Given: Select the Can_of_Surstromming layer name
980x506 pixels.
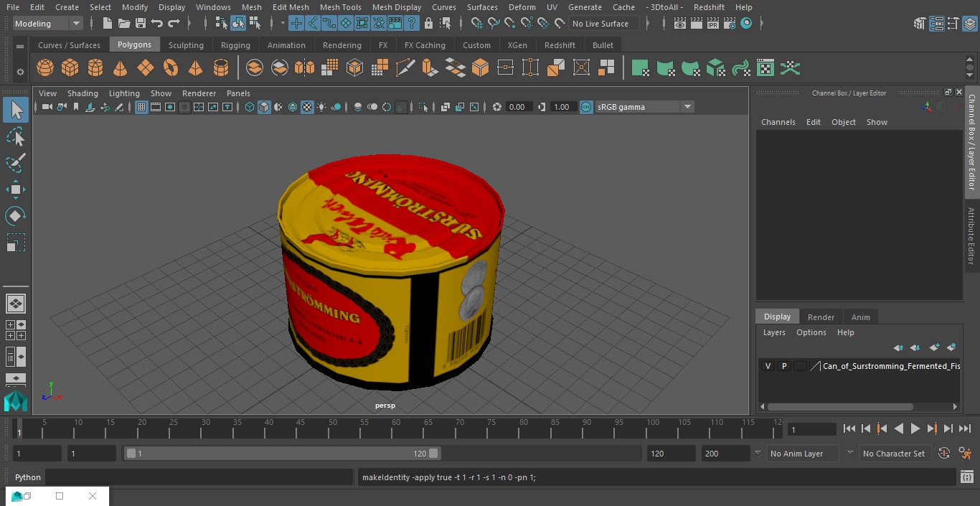Looking at the screenshot, I should pyautogui.click(x=891, y=366).
